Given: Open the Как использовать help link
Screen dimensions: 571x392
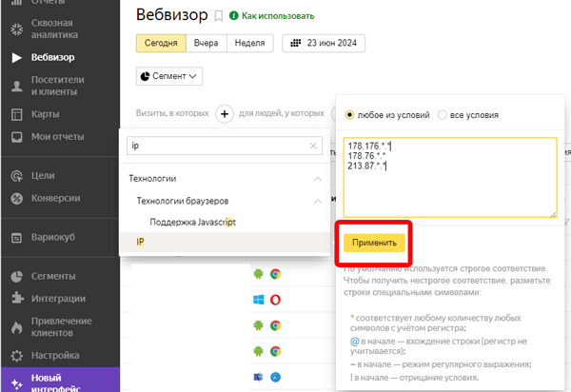Looking at the screenshot, I should coord(278,16).
